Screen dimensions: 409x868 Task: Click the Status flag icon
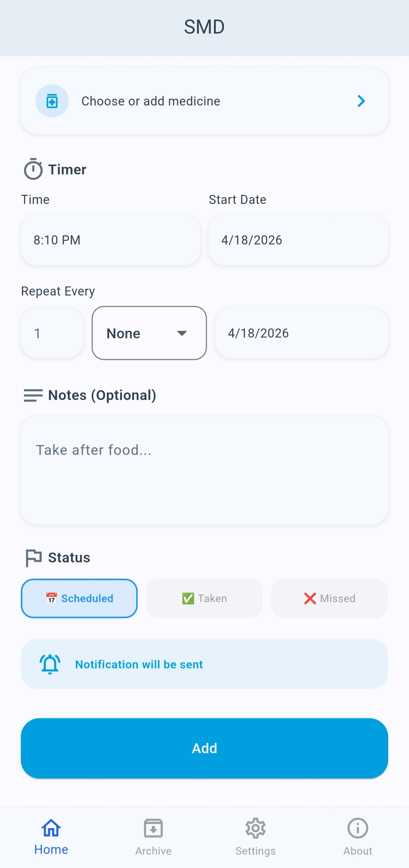point(33,558)
